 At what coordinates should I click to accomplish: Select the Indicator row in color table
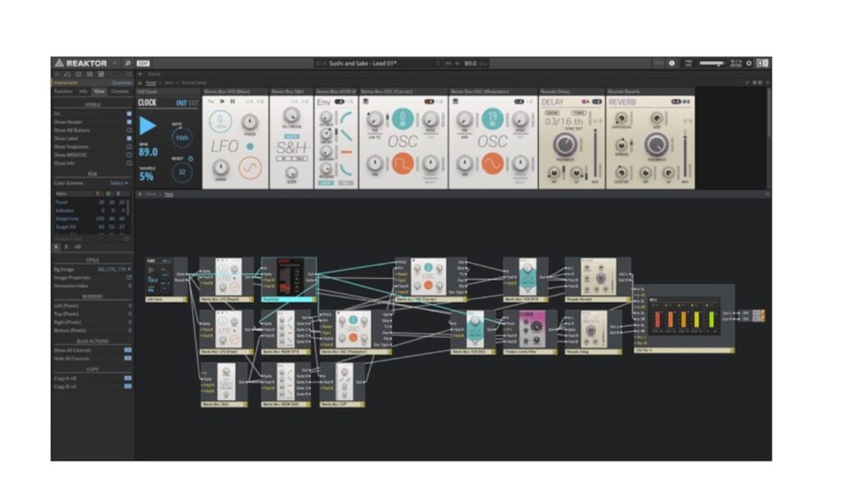point(91,211)
